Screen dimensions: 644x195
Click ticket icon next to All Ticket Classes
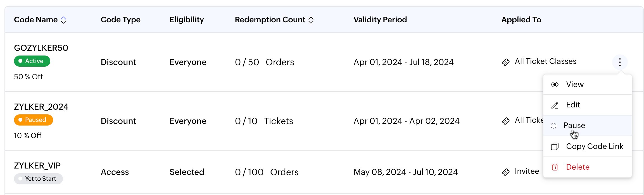point(506,62)
